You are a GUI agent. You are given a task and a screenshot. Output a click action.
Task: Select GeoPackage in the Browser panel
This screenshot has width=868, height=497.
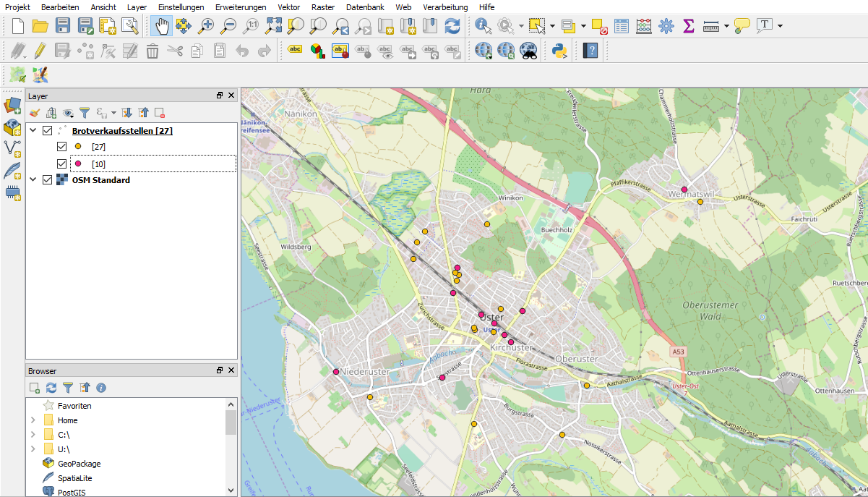(x=79, y=464)
